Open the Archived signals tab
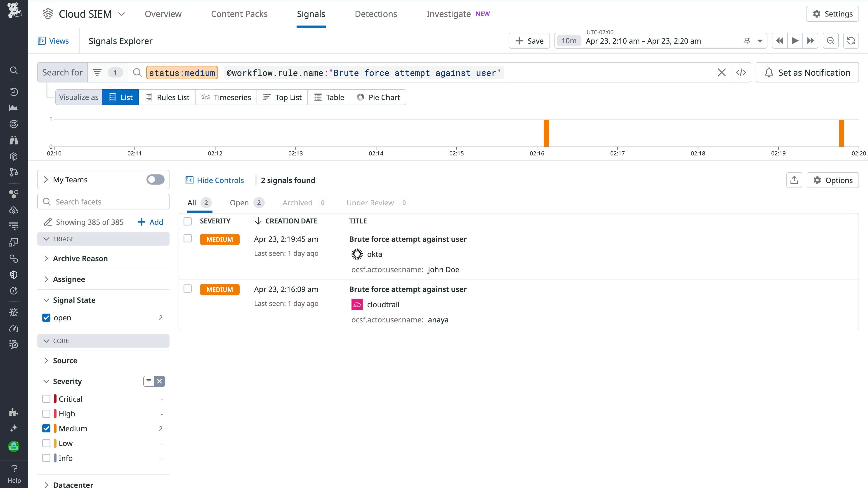The height and width of the screenshot is (488, 868). point(297,202)
